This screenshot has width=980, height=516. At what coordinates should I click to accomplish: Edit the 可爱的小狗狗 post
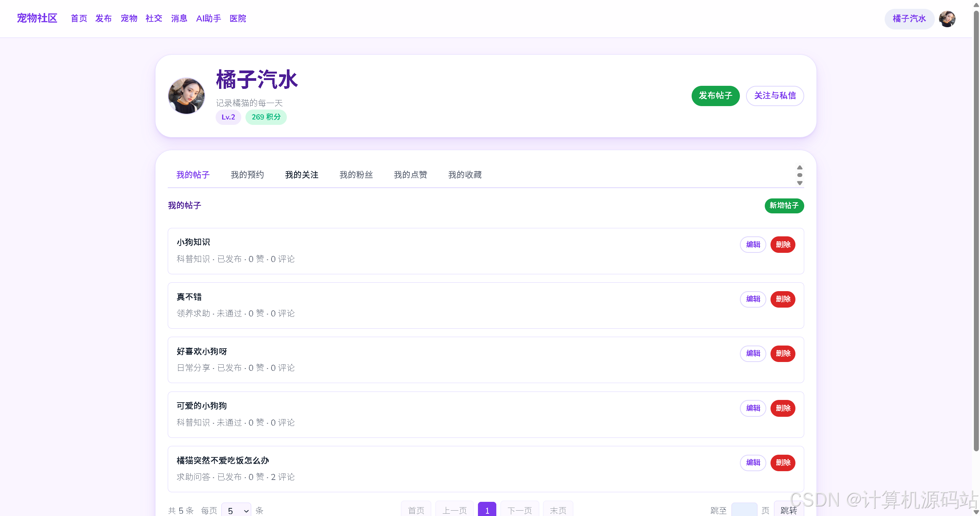753,408
